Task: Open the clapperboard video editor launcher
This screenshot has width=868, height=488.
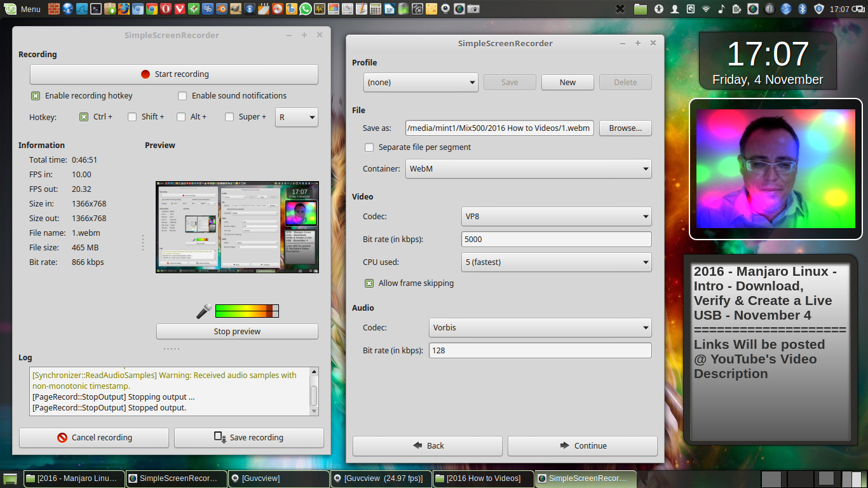Action: point(263,9)
